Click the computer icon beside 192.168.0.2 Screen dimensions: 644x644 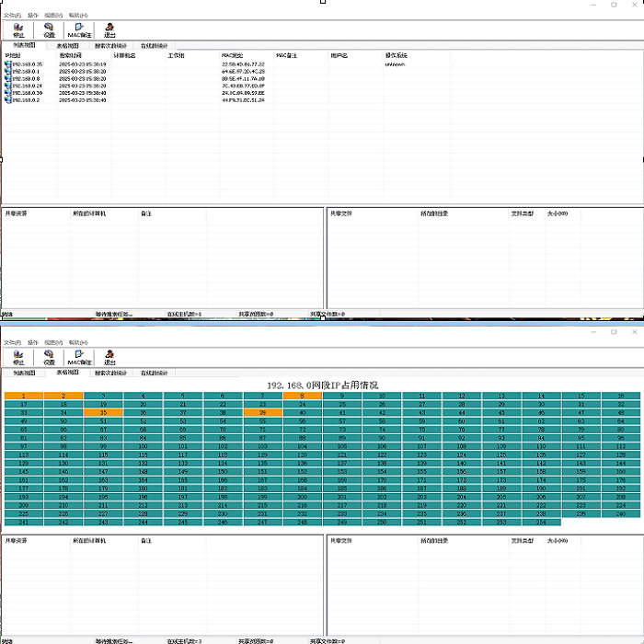pos(7,99)
